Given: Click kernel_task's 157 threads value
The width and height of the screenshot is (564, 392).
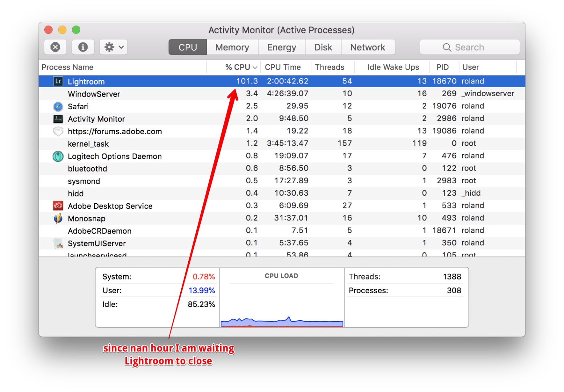Looking at the screenshot, I should tap(345, 143).
